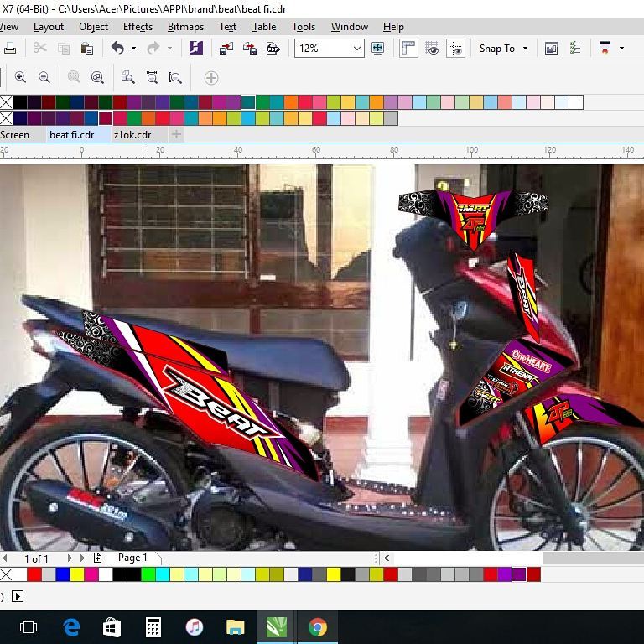
Task: Toggle Show Guidelines button
Action: tap(455, 49)
